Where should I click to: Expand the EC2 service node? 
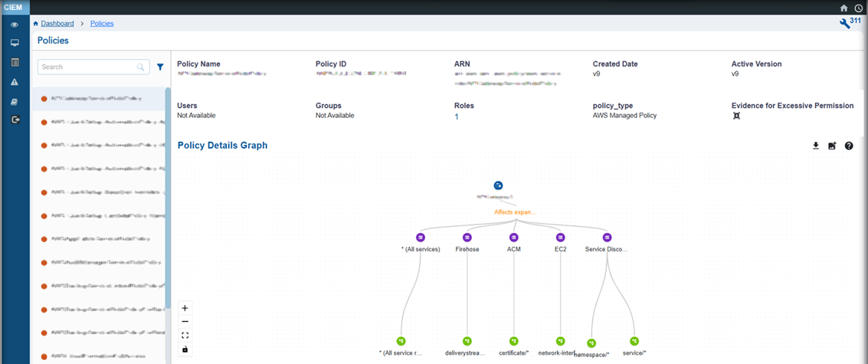(560, 238)
